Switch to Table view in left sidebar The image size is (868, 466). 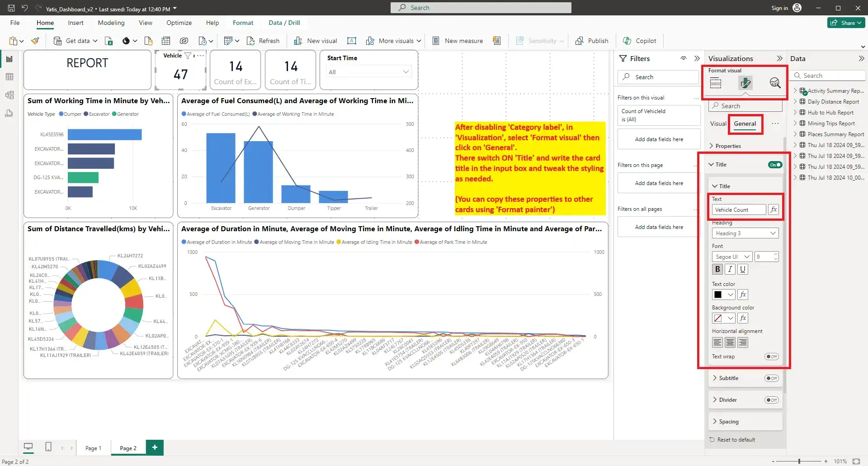click(x=9, y=77)
